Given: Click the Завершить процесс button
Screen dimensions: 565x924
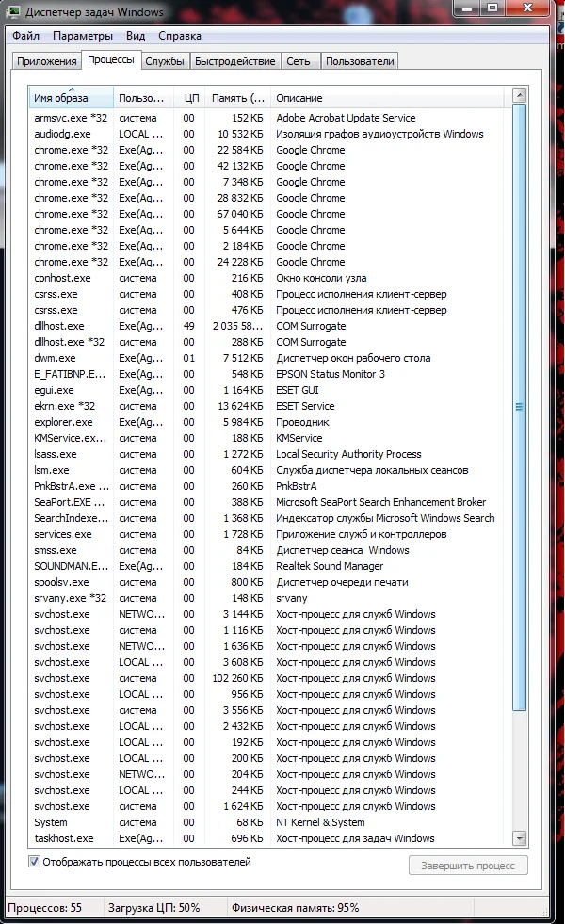Looking at the screenshot, I should click(468, 866).
